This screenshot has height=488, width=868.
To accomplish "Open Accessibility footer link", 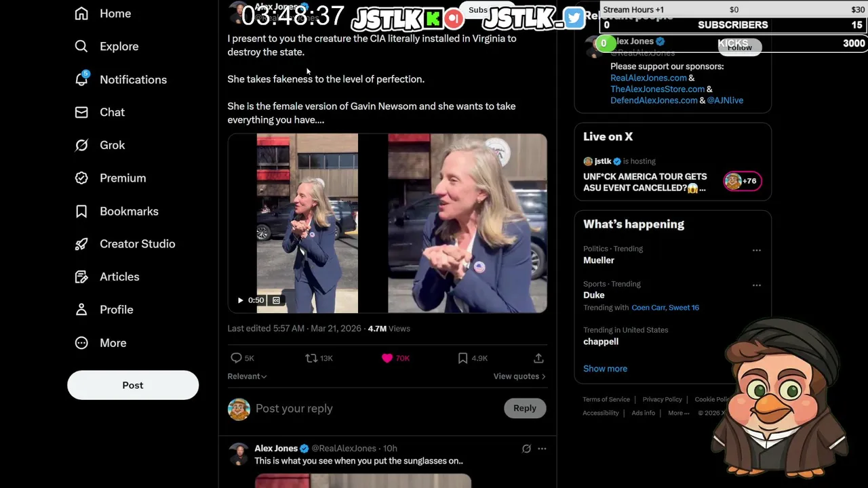I will point(600,413).
